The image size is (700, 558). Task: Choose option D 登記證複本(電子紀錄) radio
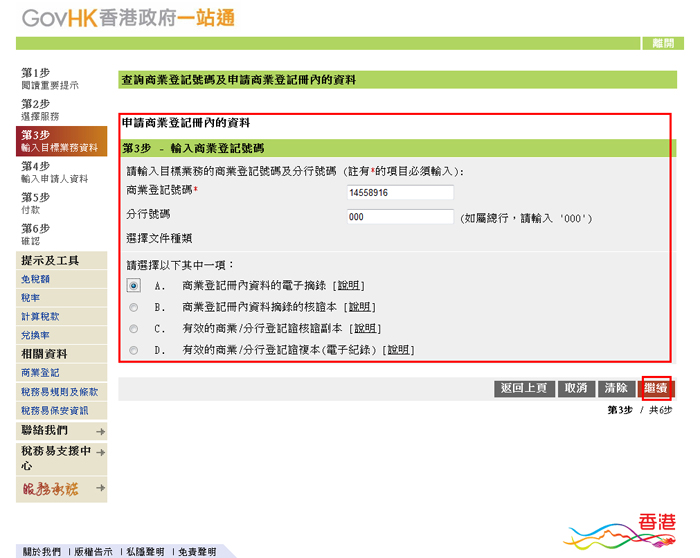pyautogui.click(x=134, y=350)
